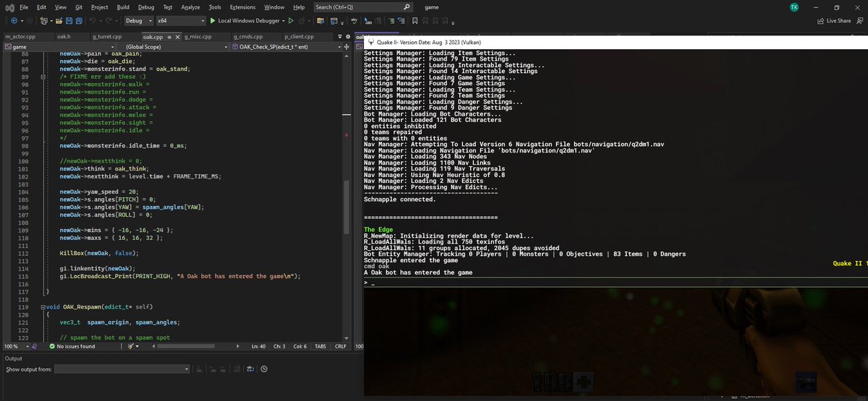Open the Git menu
Image resolution: width=868 pixels, height=401 pixels.
[80, 7]
